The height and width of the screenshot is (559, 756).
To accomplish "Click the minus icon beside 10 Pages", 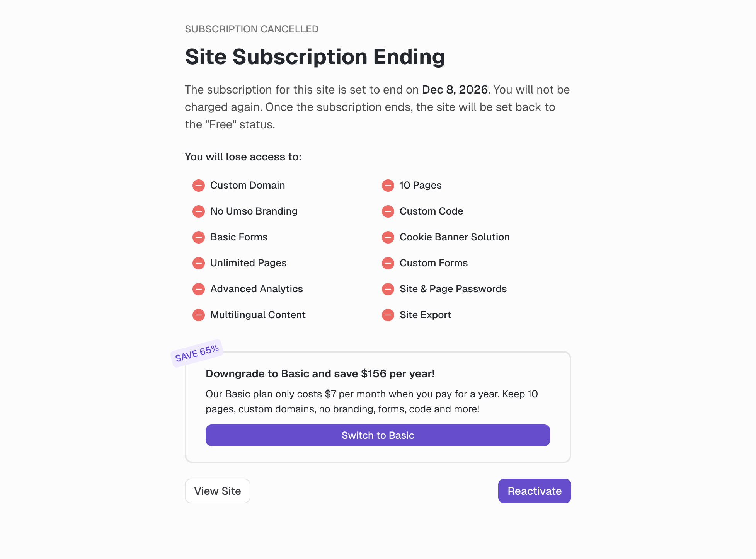I will (x=388, y=186).
